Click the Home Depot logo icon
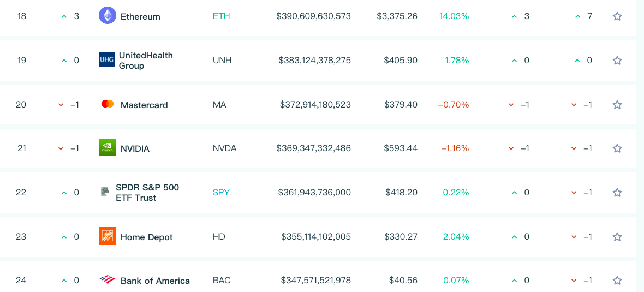Screen dimensions: 644x292 tap(108, 236)
